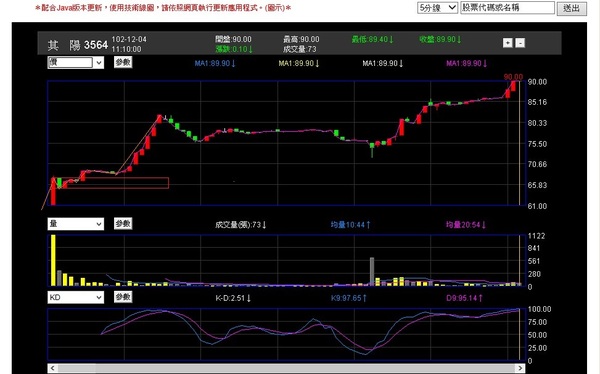Click the 成交量:73 text in header
The width and height of the screenshot is (600, 374).
300,49
